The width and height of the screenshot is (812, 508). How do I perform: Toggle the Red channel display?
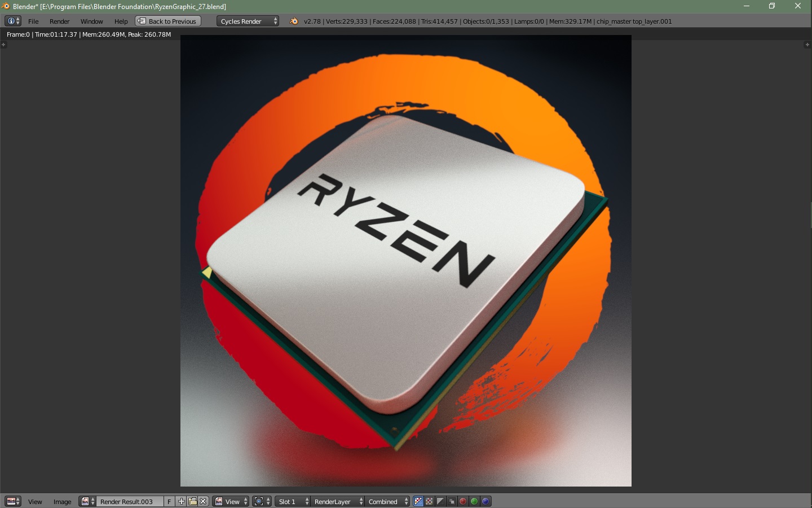pos(463,501)
